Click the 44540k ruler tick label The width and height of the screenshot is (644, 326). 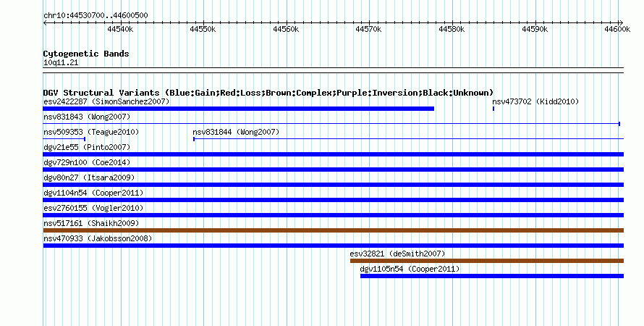pos(120,29)
